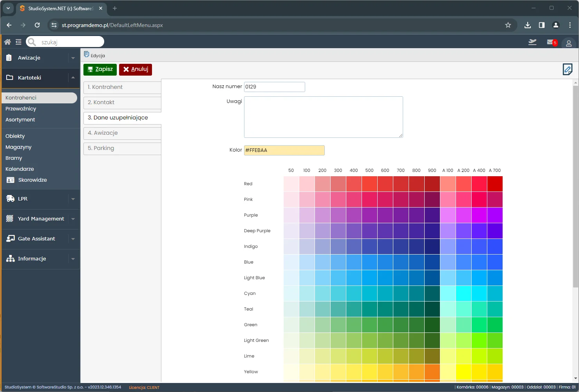Close the StudioSystem.NET browser tab

101,8
